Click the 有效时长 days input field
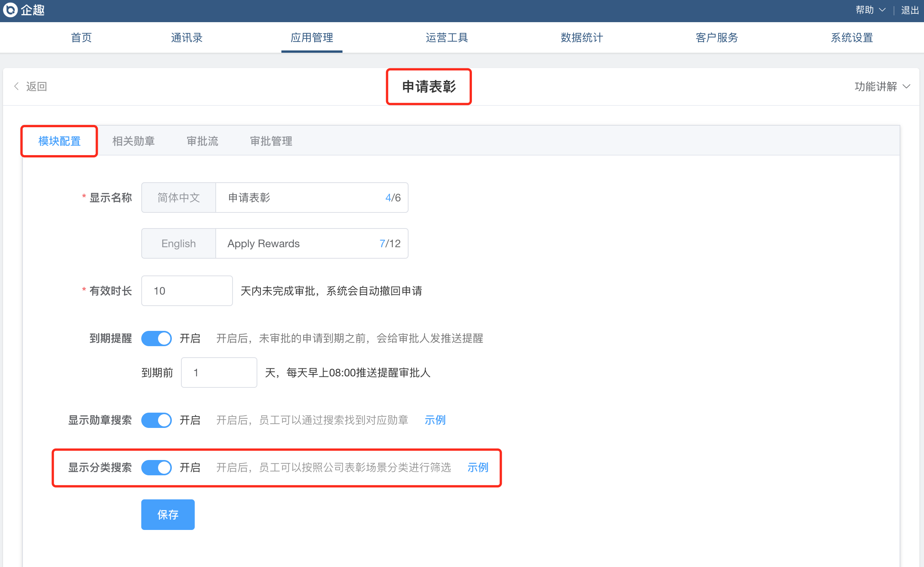The image size is (924, 567). (187, 291)
